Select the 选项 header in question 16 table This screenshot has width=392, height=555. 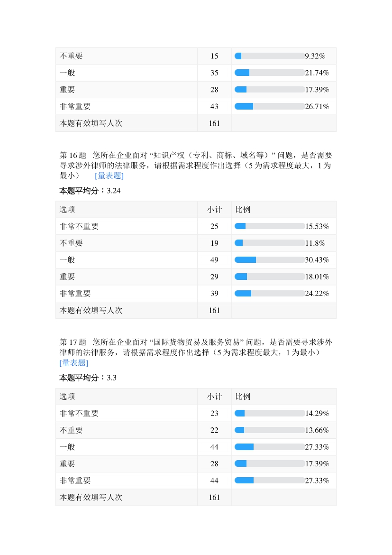[67, 210]
